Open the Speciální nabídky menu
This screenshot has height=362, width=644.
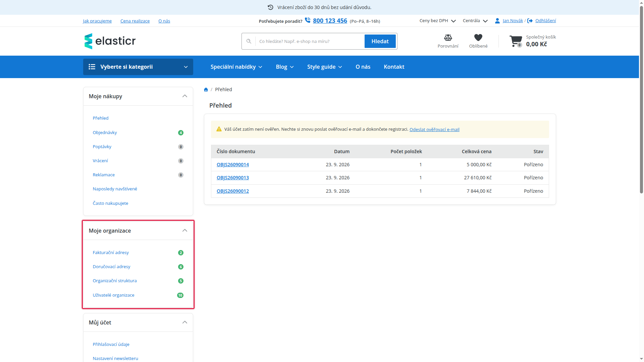point(236,67)
